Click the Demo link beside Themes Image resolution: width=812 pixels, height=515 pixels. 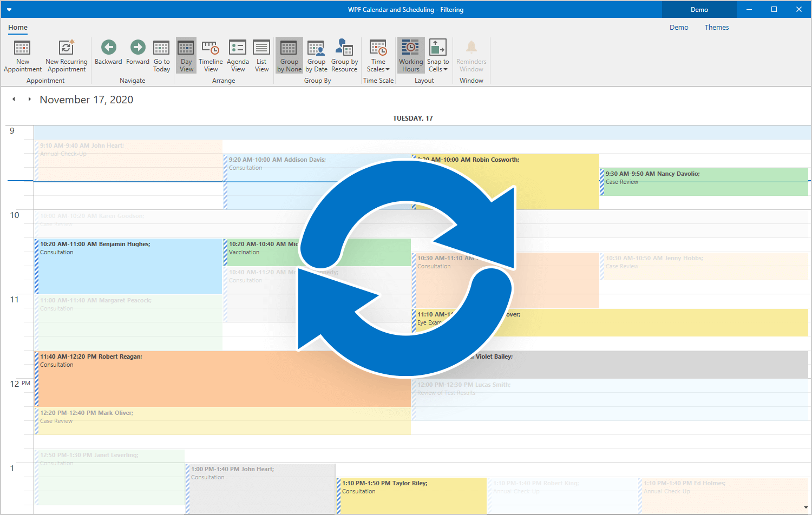click(x=679, y=28)
